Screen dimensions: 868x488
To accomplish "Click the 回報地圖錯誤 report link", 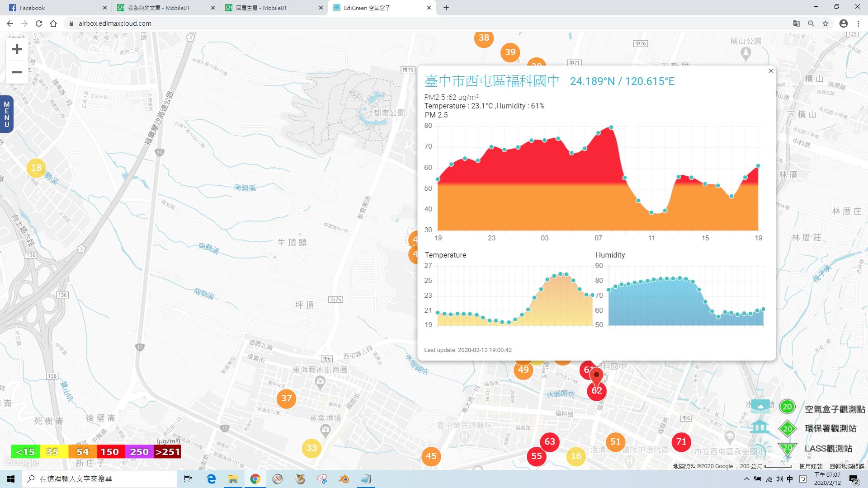I will pos(847,466).
